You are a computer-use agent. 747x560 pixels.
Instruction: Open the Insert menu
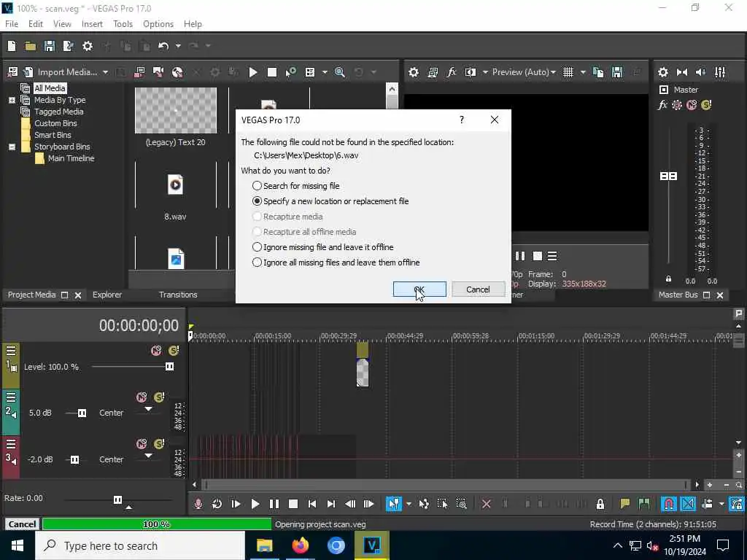click(x=92, y=24)
